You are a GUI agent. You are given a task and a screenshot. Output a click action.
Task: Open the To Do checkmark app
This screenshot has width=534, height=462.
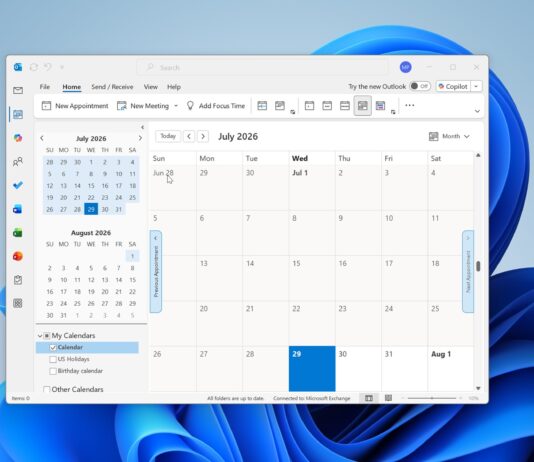point(18,185)
